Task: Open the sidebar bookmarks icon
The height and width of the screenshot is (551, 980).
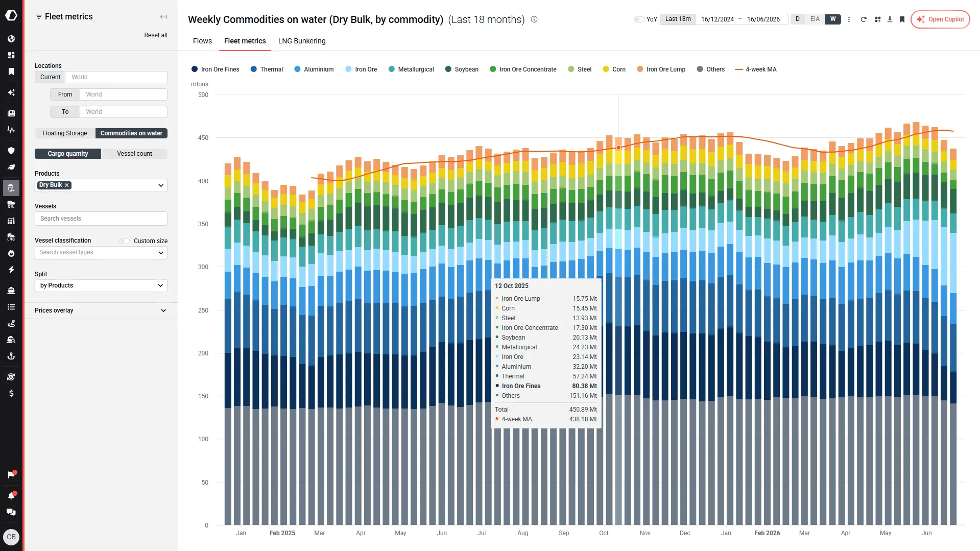Action: pos(11,71)
